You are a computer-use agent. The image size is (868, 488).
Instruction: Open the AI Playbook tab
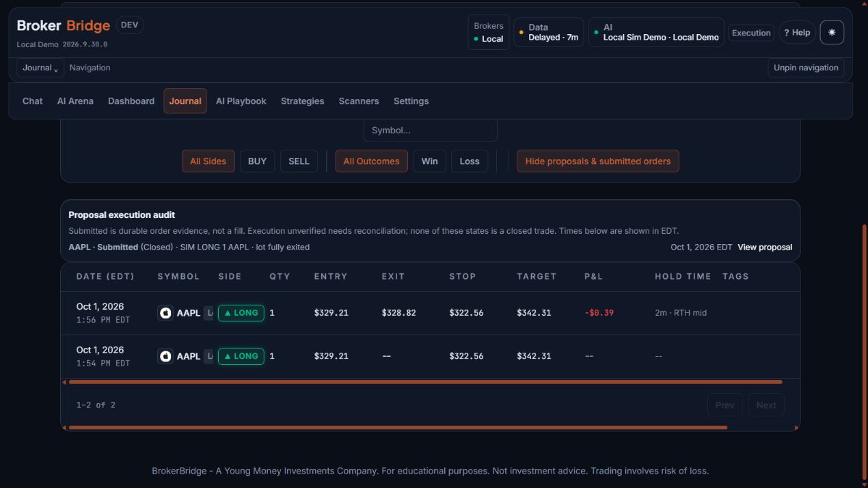[241, 101]
